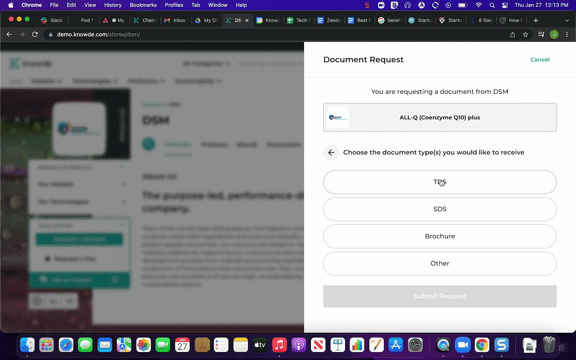The height and width of the screenshot is (360, 576).
Task: Open Mail in the Dock
Action: click(105, 345)
